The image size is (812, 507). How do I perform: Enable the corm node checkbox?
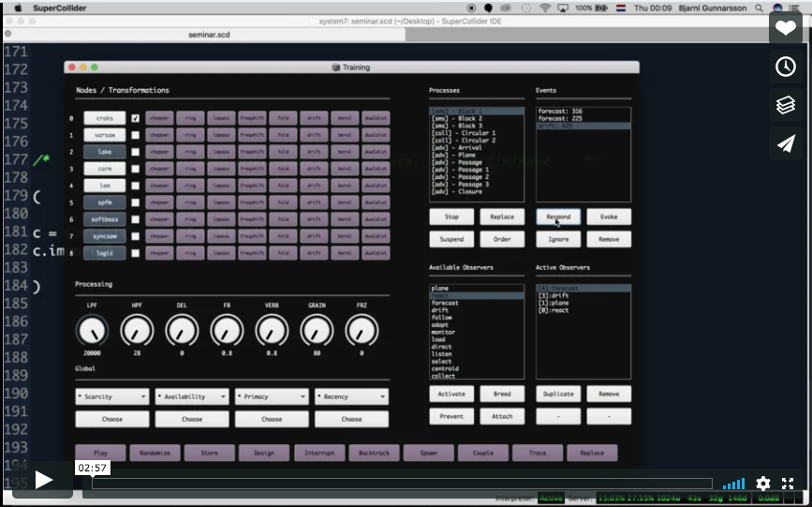[135, 169]
